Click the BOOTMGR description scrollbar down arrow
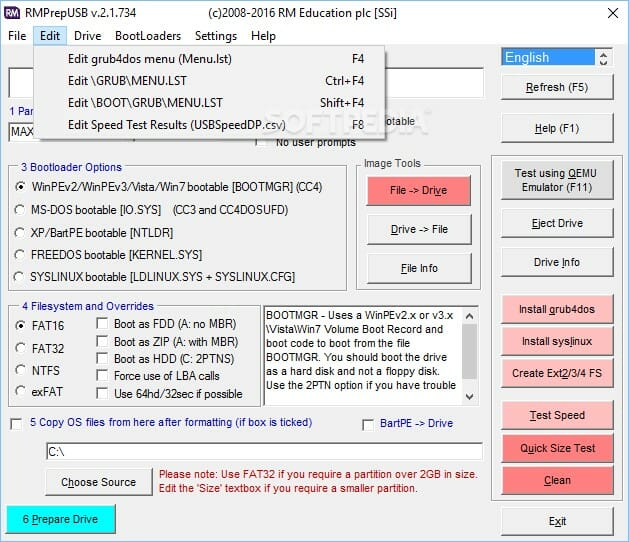This screenshot has height=542, width=629. (x=469, y=396)
